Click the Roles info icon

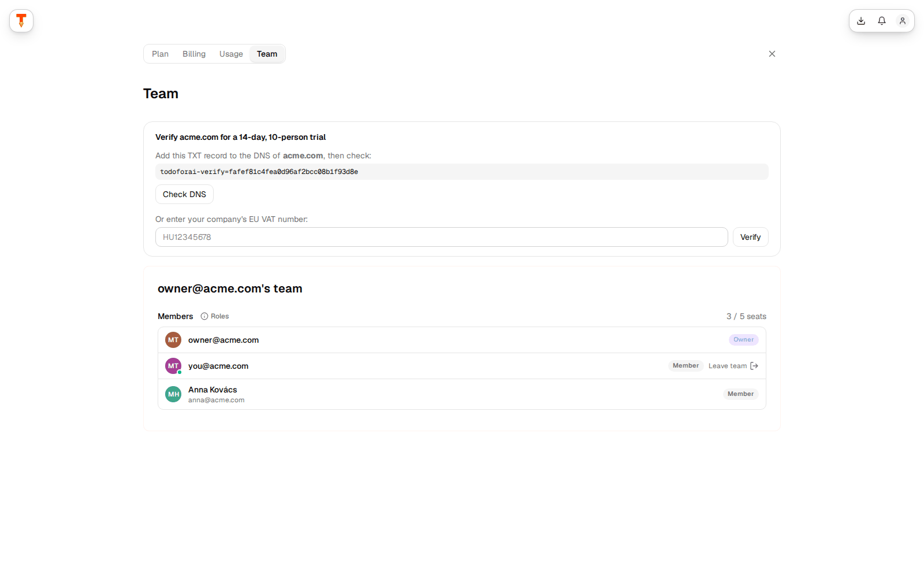tap(204, 316)
